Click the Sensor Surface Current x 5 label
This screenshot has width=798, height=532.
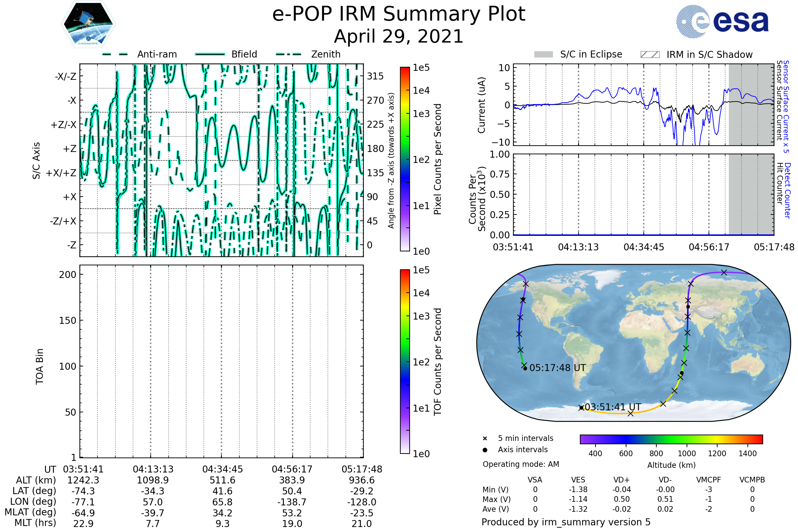[x=786, y=106]
